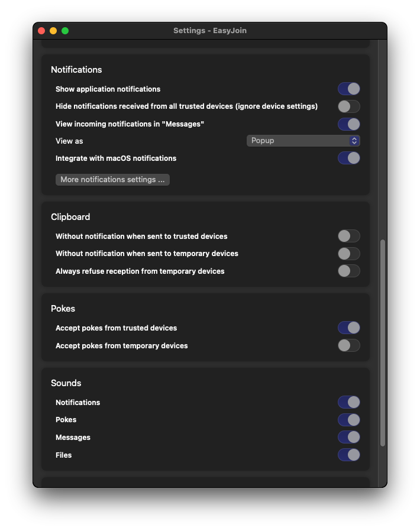Turn off Notifications sound switch
The width and height of the screenshot is (420, 531).
click(348, 402)
